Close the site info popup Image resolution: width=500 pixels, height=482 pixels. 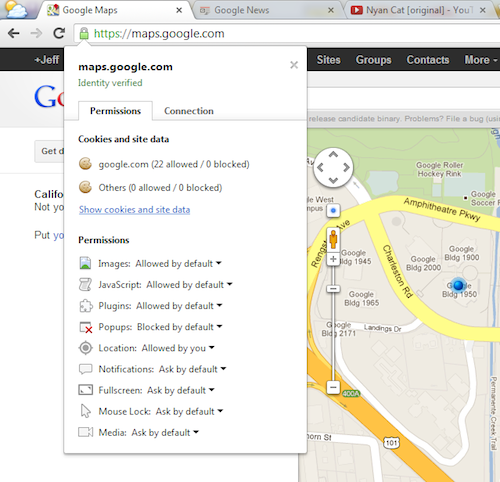[294, 65]
